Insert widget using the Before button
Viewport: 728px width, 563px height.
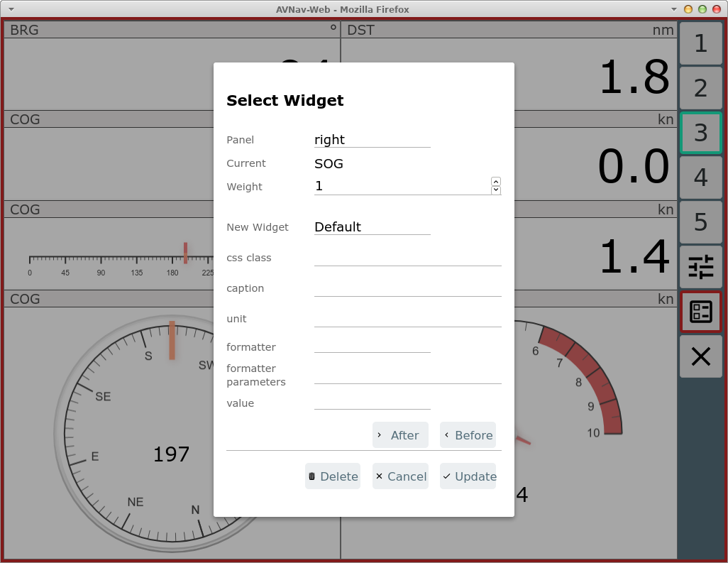coord(468,435)
